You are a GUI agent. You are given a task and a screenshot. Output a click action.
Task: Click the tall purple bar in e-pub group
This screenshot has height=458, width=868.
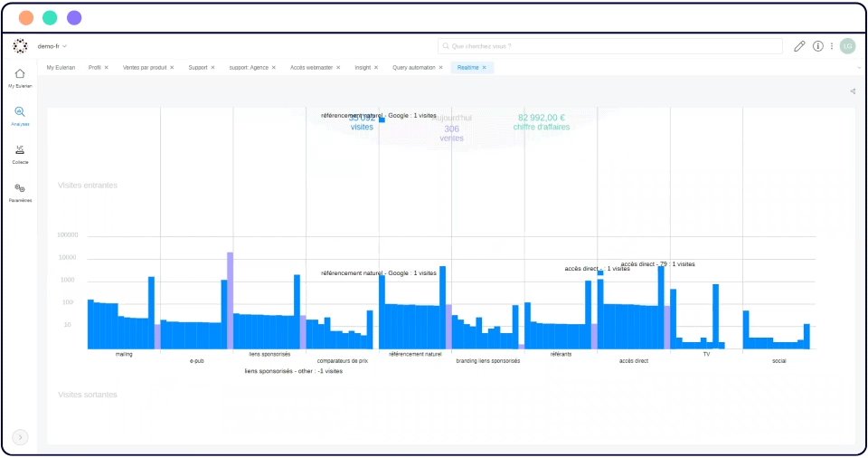[x=230, y=301]
